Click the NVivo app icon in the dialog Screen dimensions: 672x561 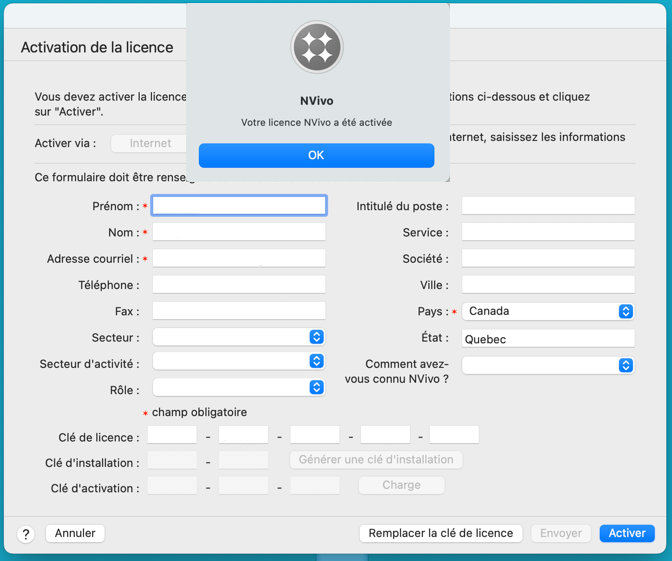[316, 47]
